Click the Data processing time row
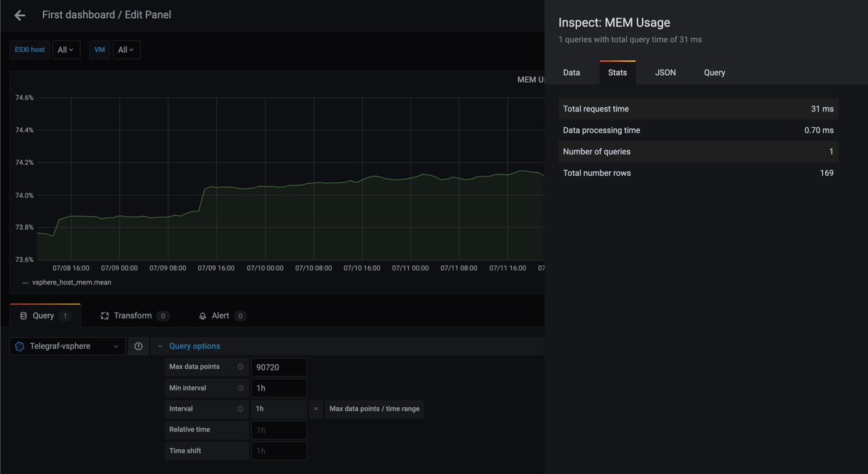Viewport: 868px width, 474px height. click(x=699, y=130)
